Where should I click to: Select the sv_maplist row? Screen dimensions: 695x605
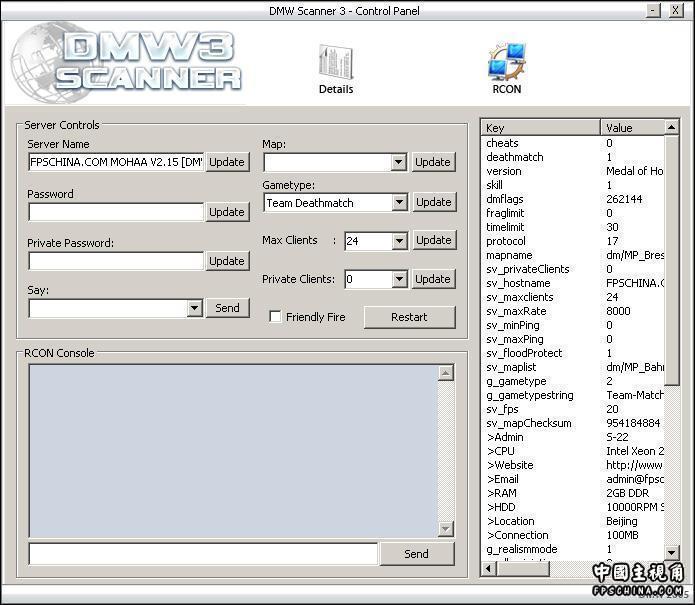[x=573, y=367]
